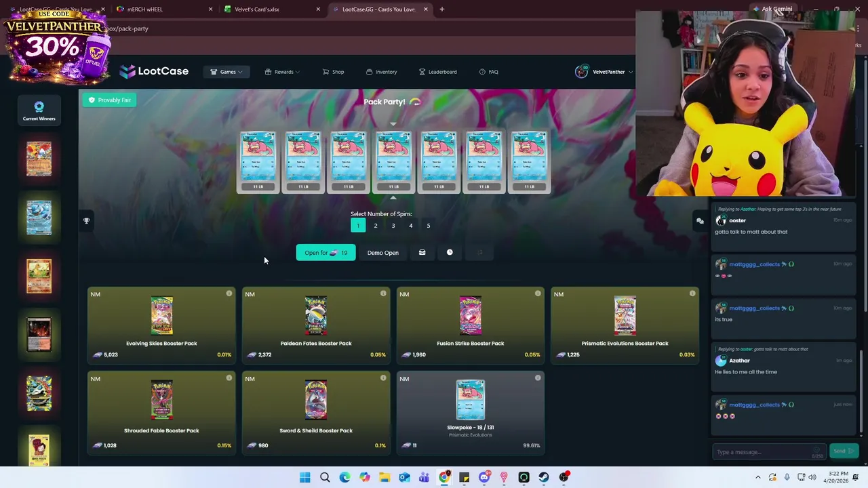Send the chat message

[x=843, y=451]
